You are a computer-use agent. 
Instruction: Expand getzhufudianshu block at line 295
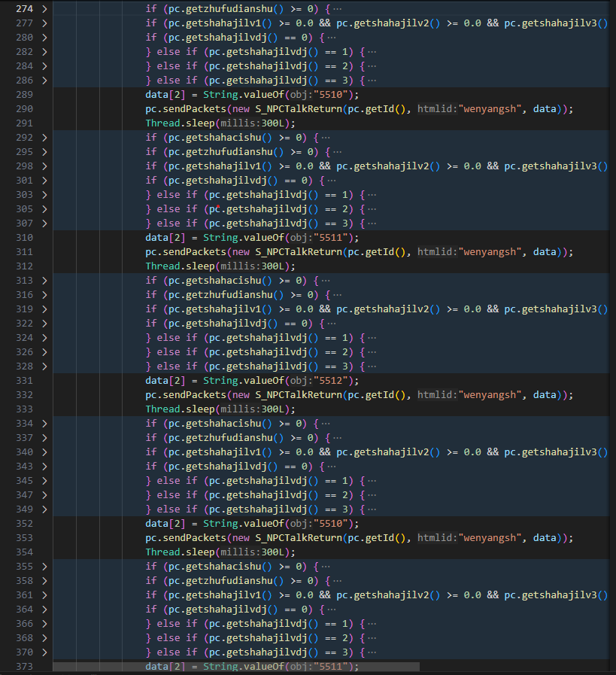tap(44, 152)
